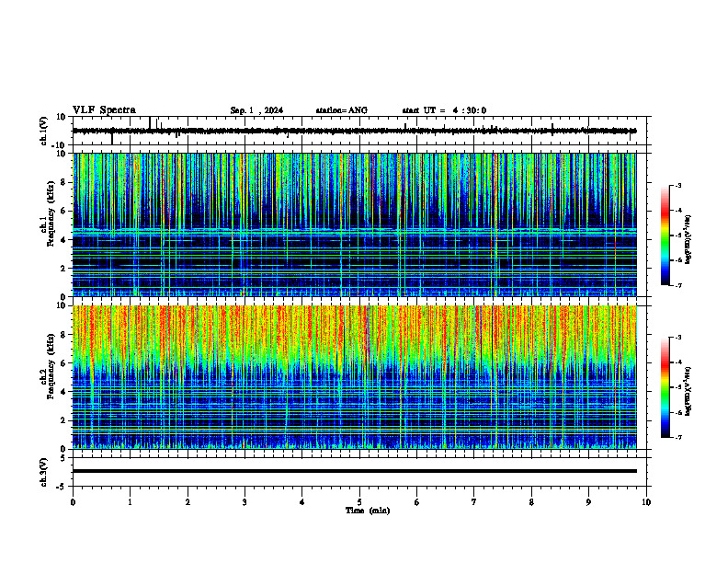Click the "Time (min)" axis label
The width and height of the screenshot is (728, 563).
(368, 511)
